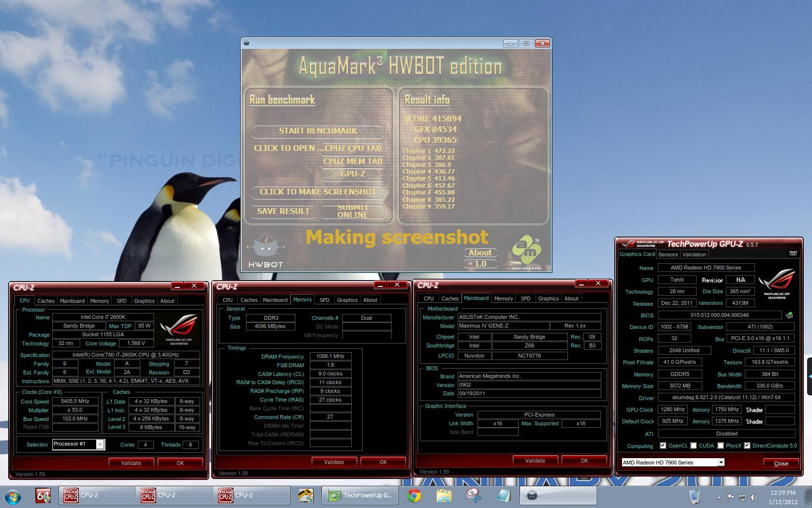Open the network tray icon

click(x=742, y=497)
